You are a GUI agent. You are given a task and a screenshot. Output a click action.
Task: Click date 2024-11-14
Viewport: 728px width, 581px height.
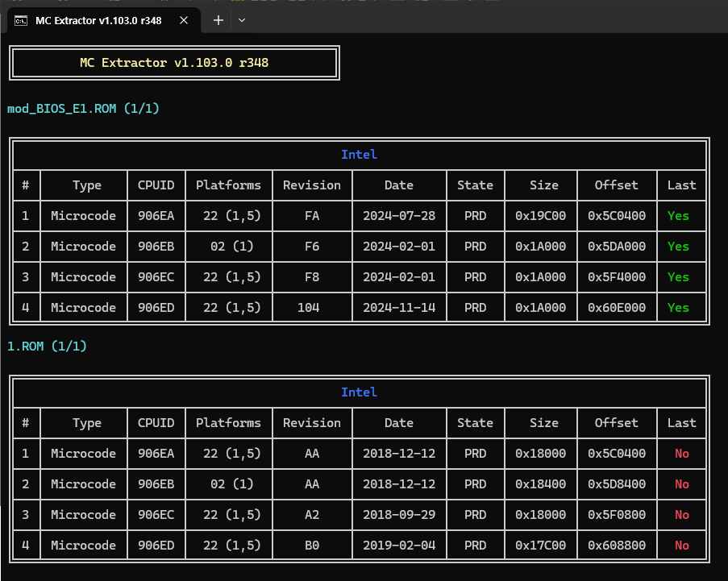pos(399,308)
